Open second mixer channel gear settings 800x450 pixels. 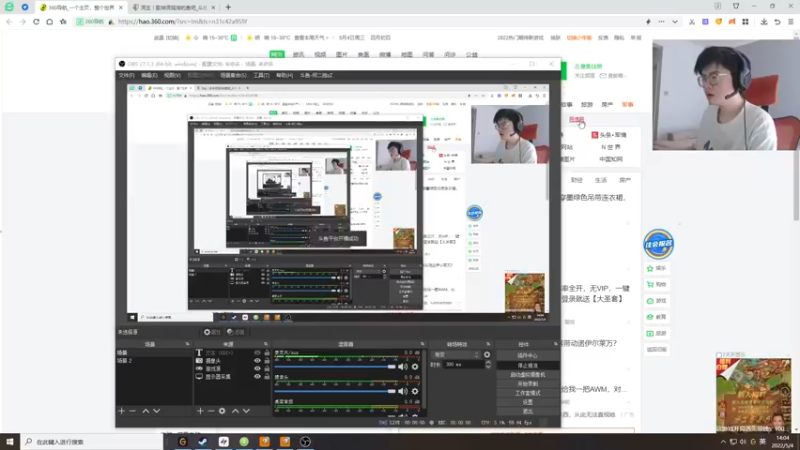(415, 391)
